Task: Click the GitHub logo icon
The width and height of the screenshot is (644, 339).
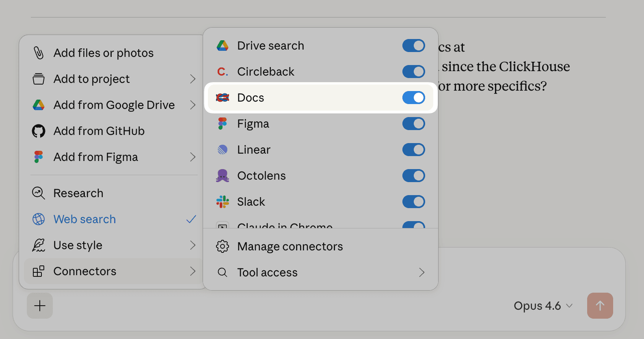Action: 39,131
